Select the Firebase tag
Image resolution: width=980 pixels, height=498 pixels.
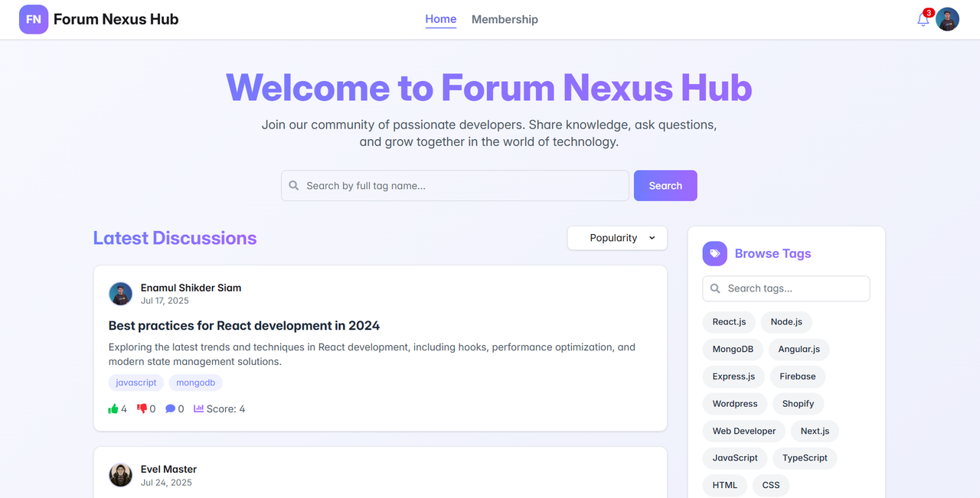(798, 376)
